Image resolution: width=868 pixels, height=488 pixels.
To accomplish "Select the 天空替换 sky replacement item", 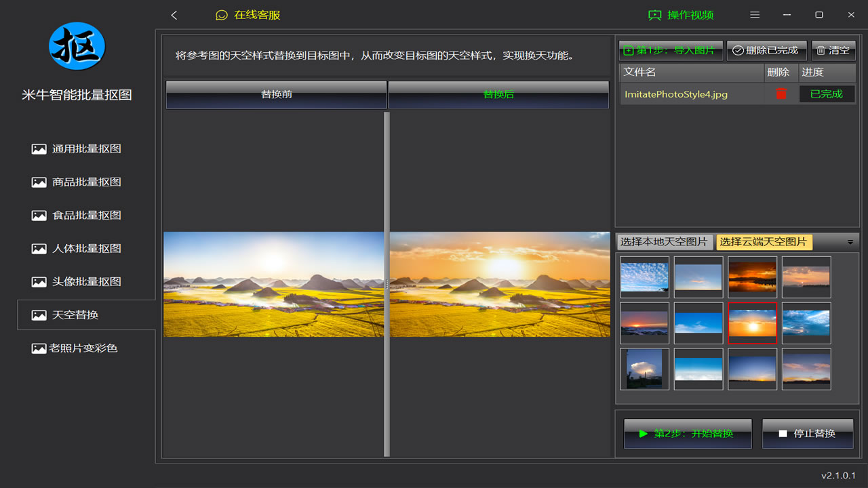I will point(86,315).
